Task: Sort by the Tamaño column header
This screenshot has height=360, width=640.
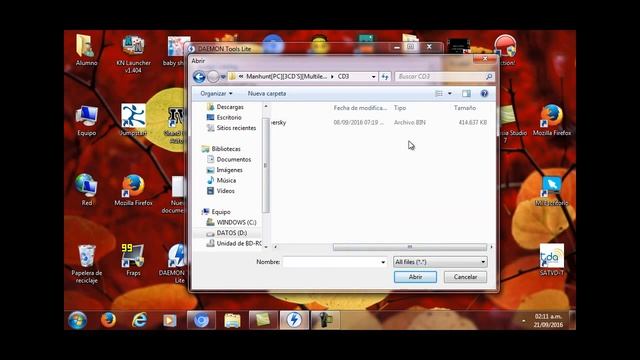Action: [x=465, y=108]
